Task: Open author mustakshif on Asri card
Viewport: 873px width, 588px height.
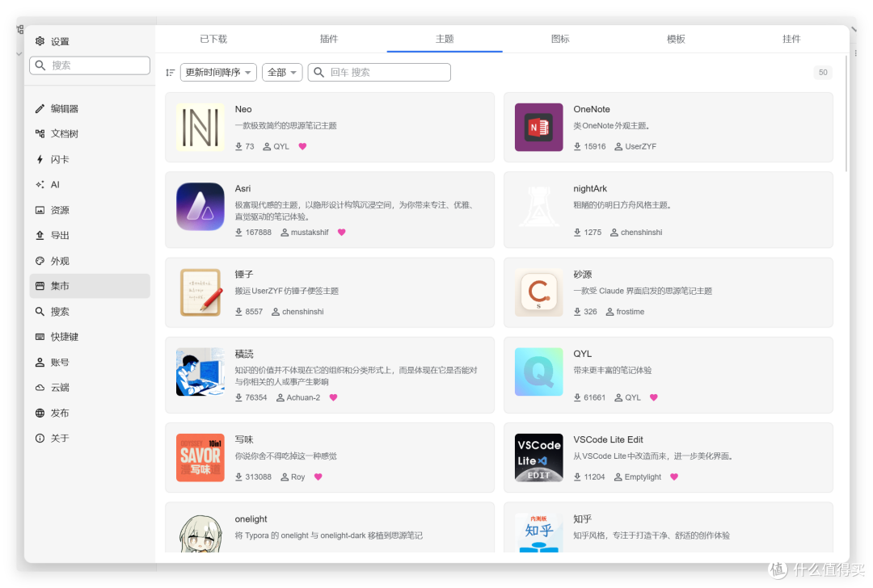Action: (x=305, y=232)
